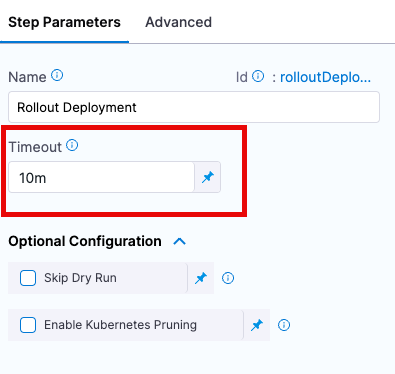The height and width of the screenshot is (374, 395).
Task: Click the info icon beside Id
Action: pos(258,76)
